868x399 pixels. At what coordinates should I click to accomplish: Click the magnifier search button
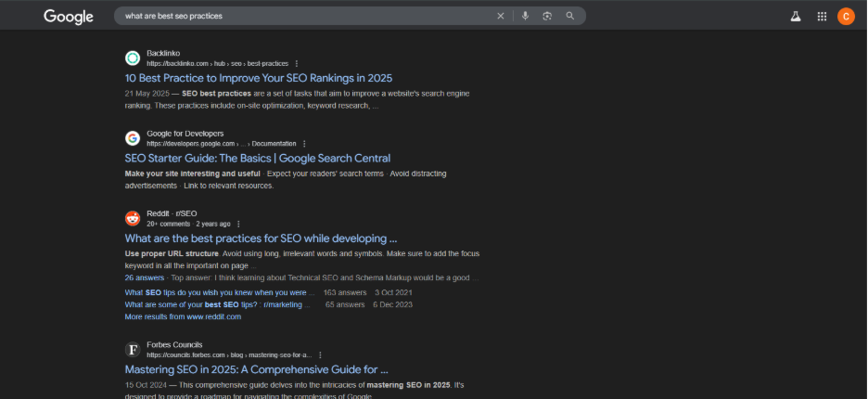(570, 16)
